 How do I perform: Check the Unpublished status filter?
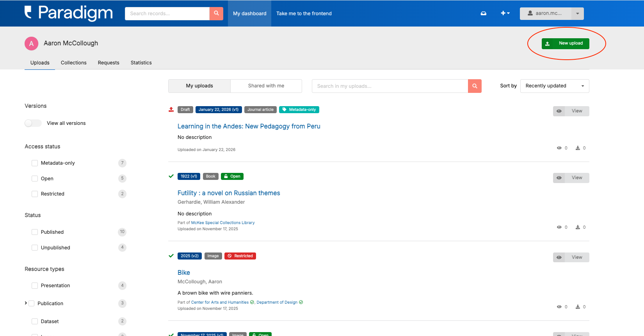35,247
